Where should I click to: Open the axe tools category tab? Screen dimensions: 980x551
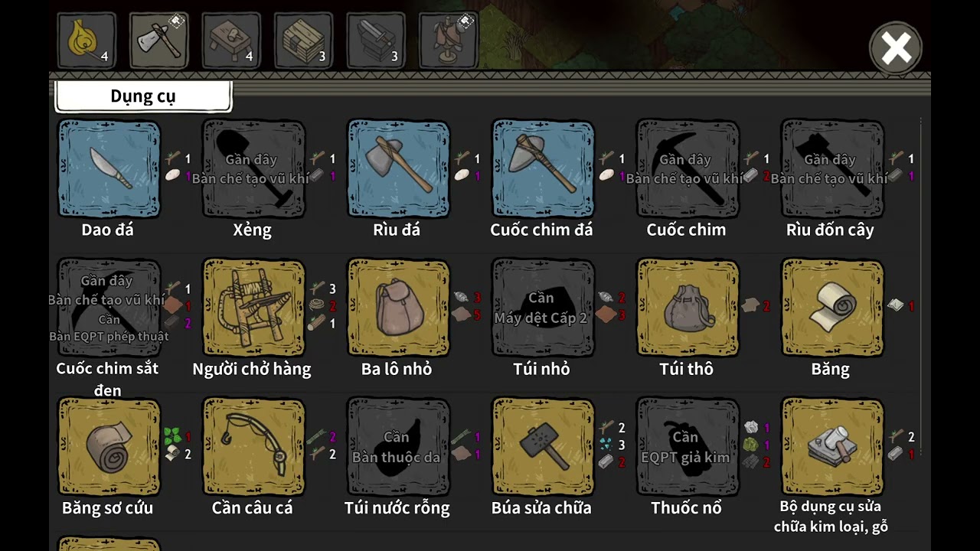click(x=159, y=41)
